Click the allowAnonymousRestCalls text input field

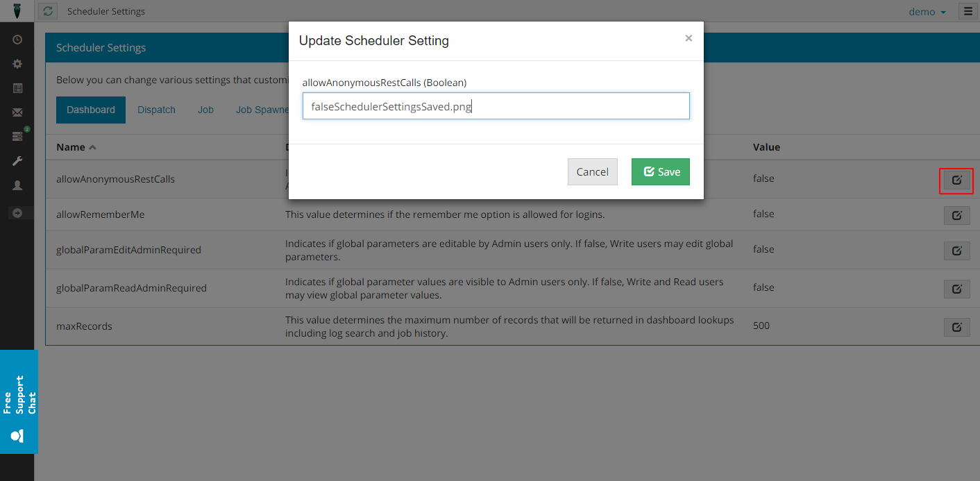(496, 106)
